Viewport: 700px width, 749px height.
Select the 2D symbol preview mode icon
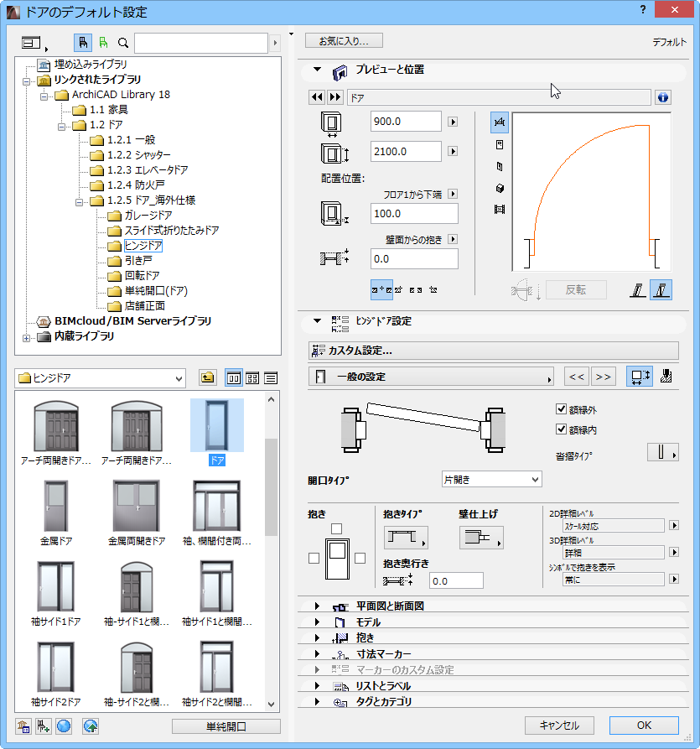pos(500,122)
